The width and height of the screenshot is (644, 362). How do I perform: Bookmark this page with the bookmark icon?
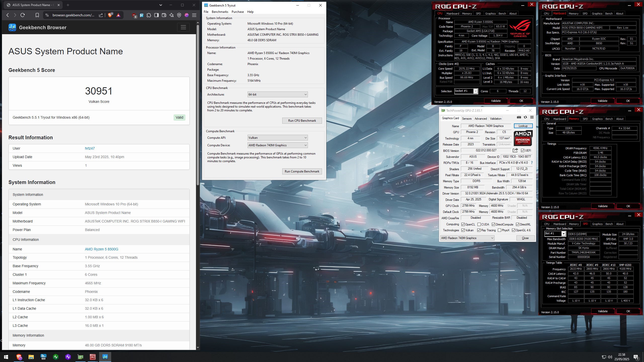click(x=37, y=15)
